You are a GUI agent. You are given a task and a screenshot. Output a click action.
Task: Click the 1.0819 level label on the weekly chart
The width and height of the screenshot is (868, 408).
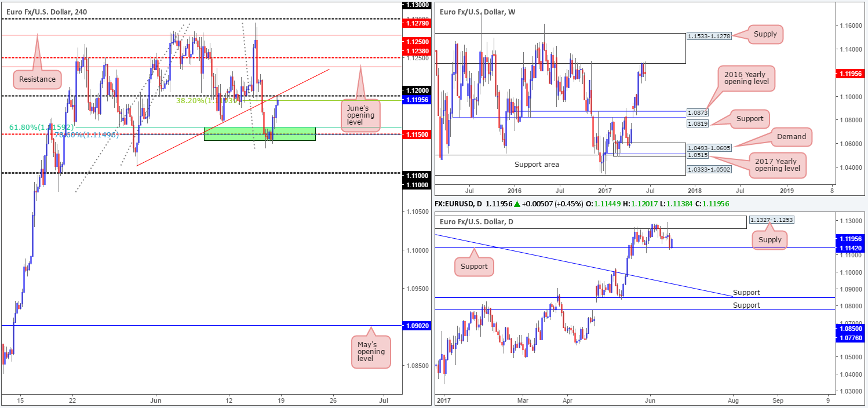click(x=699, y=123)
